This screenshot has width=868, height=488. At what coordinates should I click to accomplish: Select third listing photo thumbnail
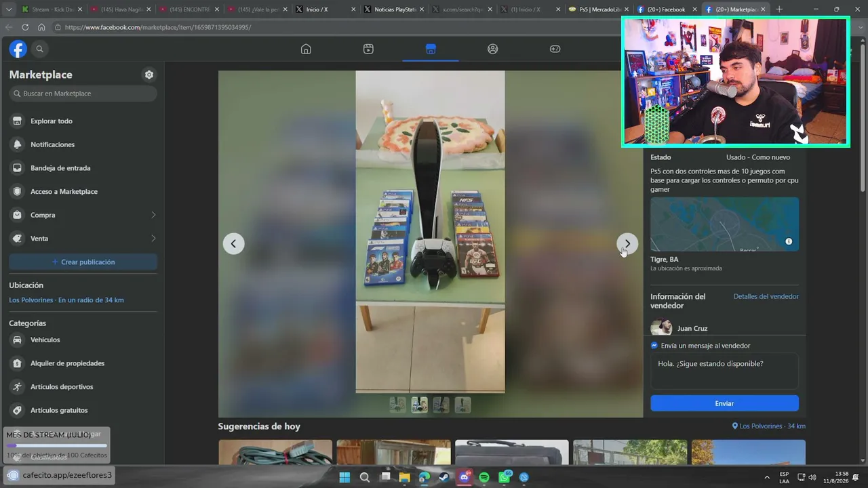pyautogui.click(x=441, y=405)
